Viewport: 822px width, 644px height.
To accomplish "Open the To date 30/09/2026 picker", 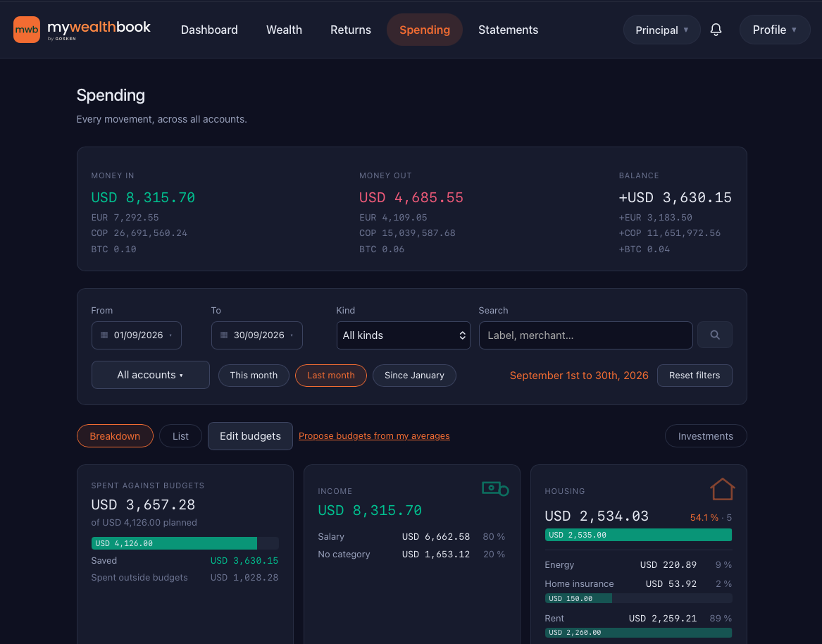I will tap(257, 335).
